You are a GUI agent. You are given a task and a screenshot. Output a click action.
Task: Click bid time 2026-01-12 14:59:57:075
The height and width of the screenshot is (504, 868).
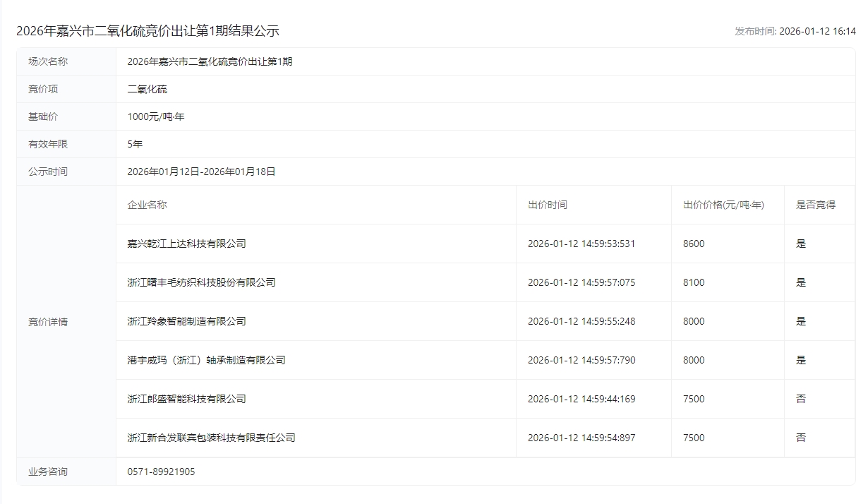pyautogui.click(x=581, y=282)
